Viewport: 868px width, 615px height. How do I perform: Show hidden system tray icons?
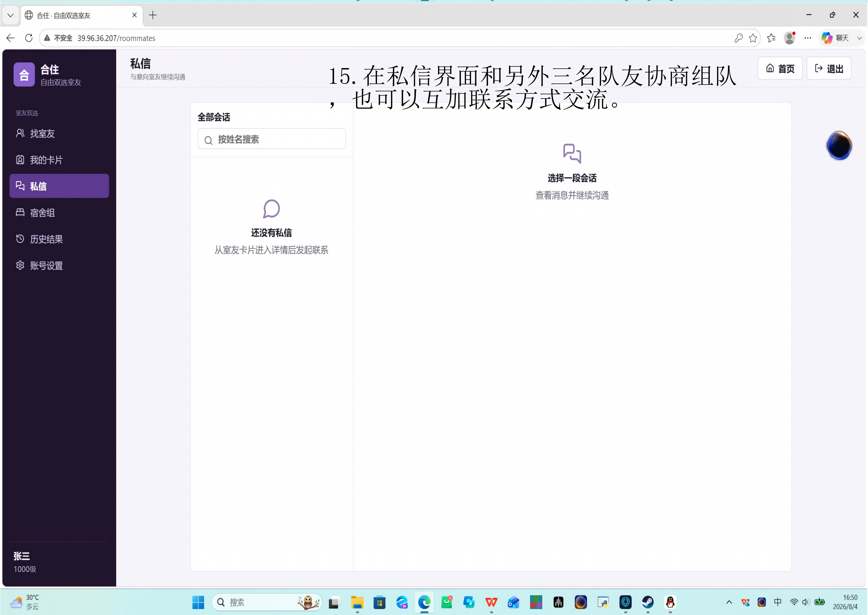click(729, 602)
